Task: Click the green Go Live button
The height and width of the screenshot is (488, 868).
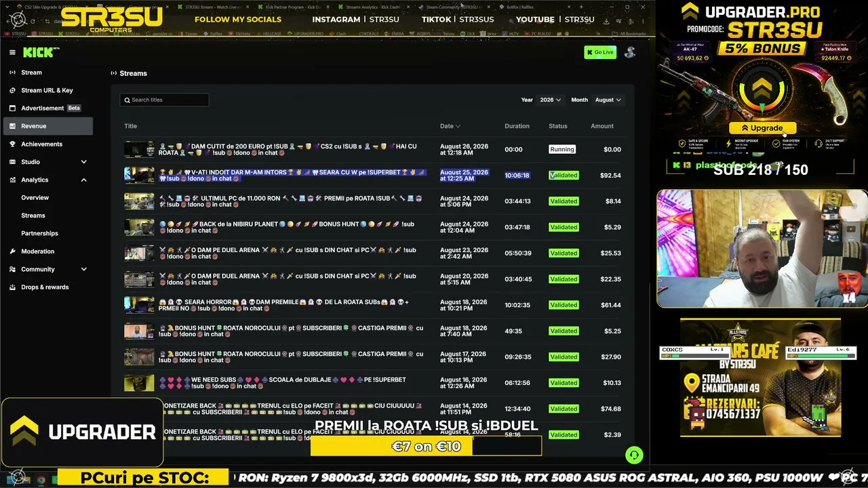Action: [600, 52]
